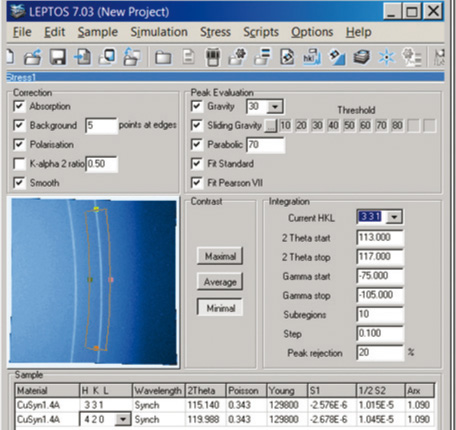Toggle the Smooth checkbox
The width and height of the screenshot is (456, 430).
point(19,183)
